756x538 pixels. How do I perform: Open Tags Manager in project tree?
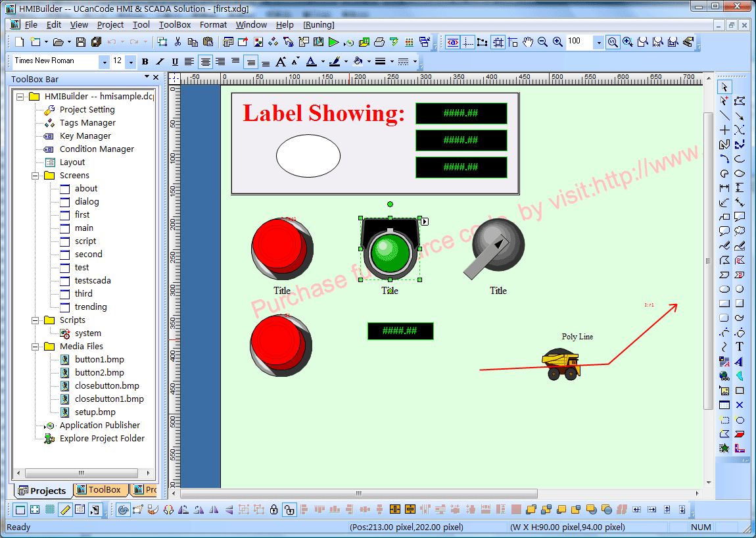(87, 123)
